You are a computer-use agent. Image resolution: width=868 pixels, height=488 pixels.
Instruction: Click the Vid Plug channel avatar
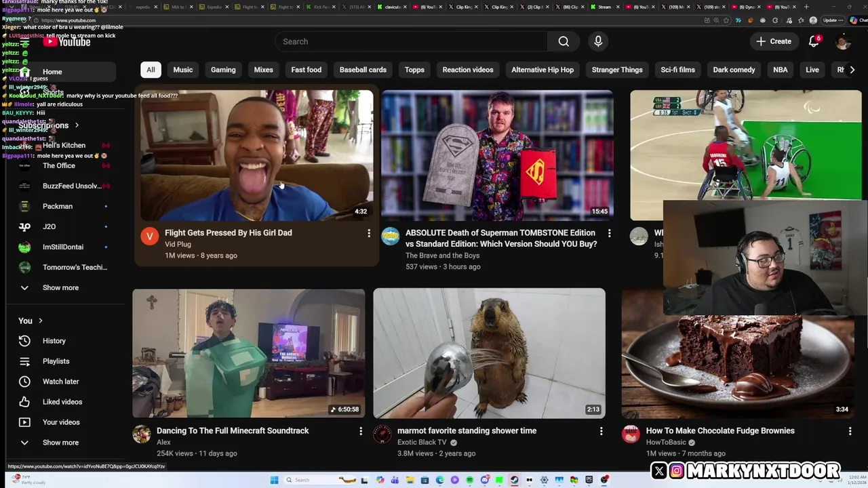point(149,236)
